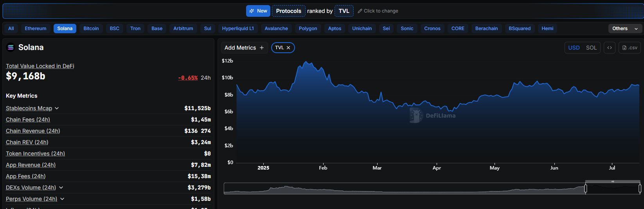The height and width of the screenshot is (209, 644).
Task: Select the Ethereum chain tab
Action: (36, 29)
